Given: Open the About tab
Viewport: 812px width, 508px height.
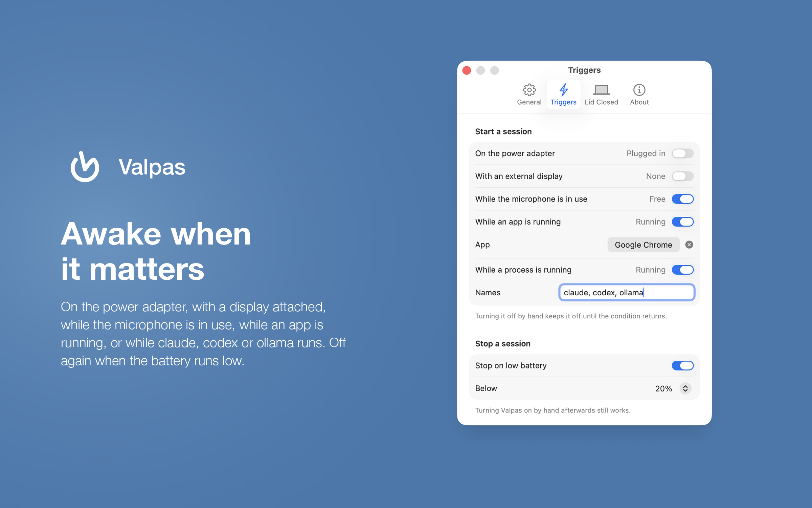Looking at the screenshot, I should 639,94.
